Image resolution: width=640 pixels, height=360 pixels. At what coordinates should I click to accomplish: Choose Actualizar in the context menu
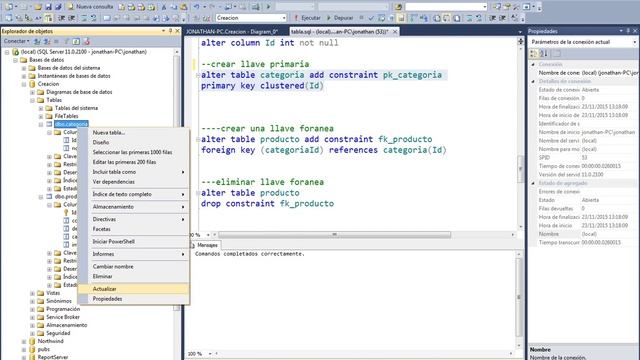pos(133,289)
